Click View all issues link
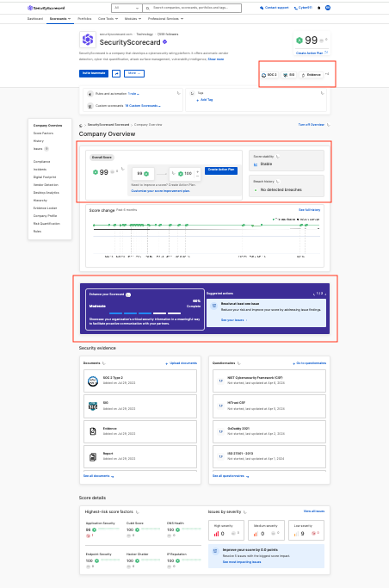 [314, 511]
